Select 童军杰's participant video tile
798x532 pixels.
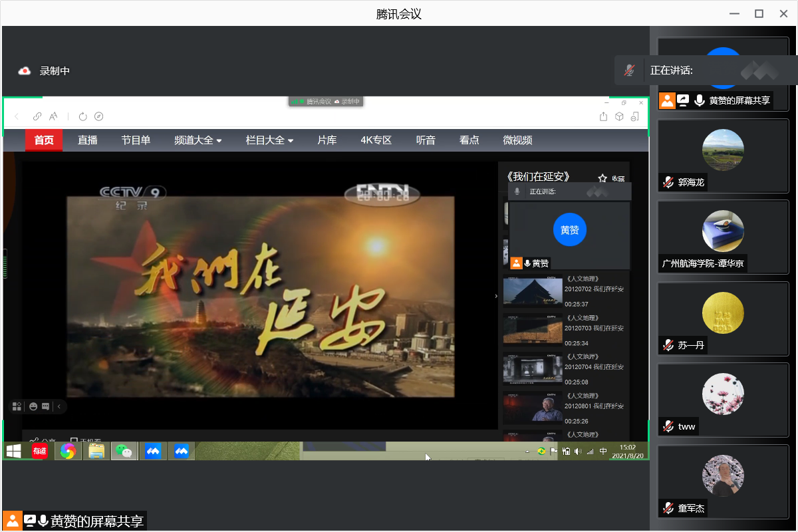click(723, 482)
